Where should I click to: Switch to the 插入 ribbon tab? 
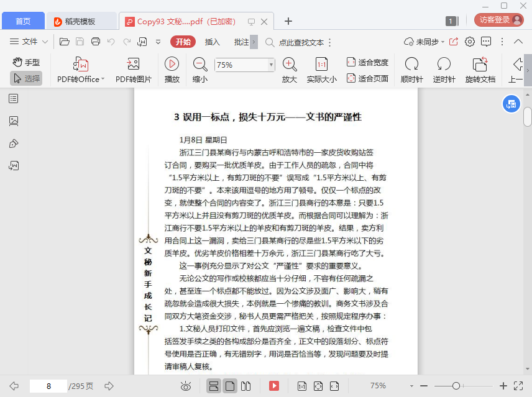(212, 42)
